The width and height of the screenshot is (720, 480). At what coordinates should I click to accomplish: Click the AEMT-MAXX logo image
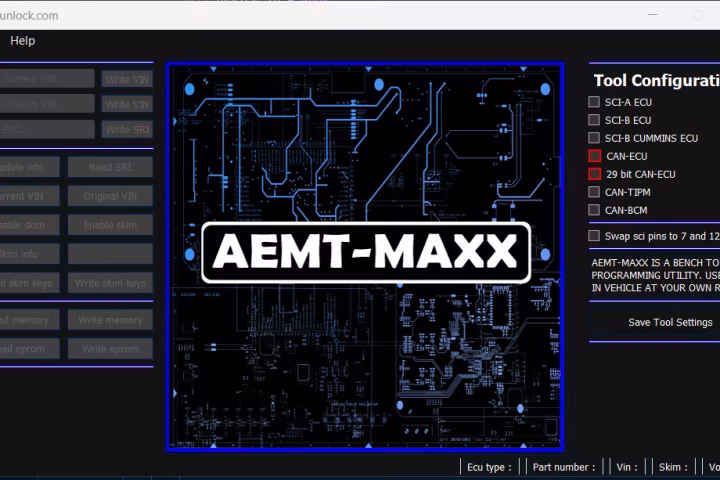coord(365,256)
